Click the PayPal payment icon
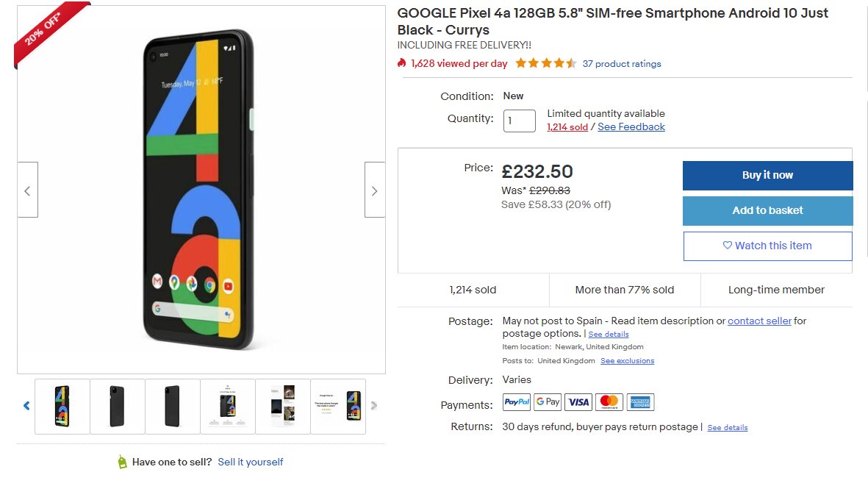The image size is (868, 486). pyautogui.click(x=517, y=402)
